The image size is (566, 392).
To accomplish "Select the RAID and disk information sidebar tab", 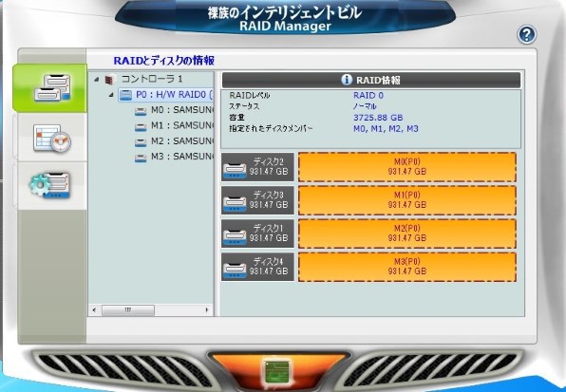I will 50,88.
